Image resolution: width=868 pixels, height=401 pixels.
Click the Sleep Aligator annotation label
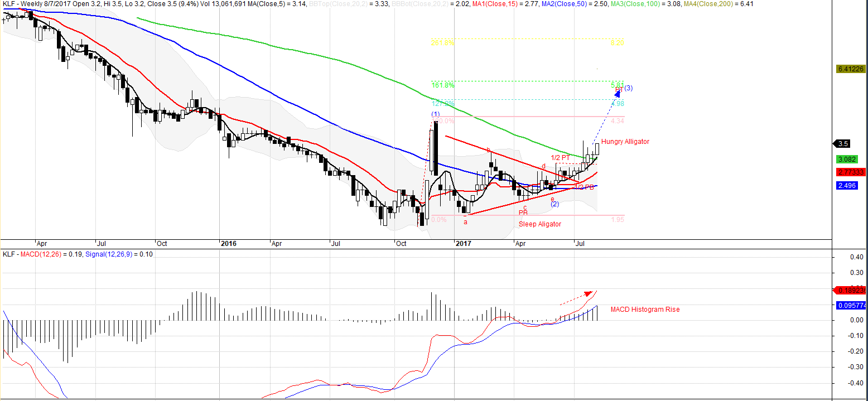(540, 224)
